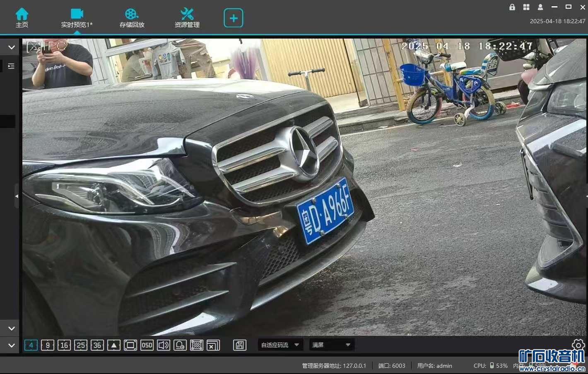The image size is (588, 374).
Task: Select the 9-window split layout
Action: click(x=48, y=345)
